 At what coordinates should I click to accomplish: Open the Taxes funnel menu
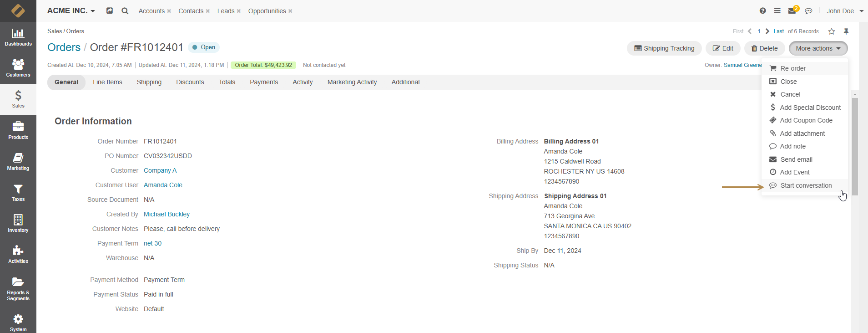[18, 193]
